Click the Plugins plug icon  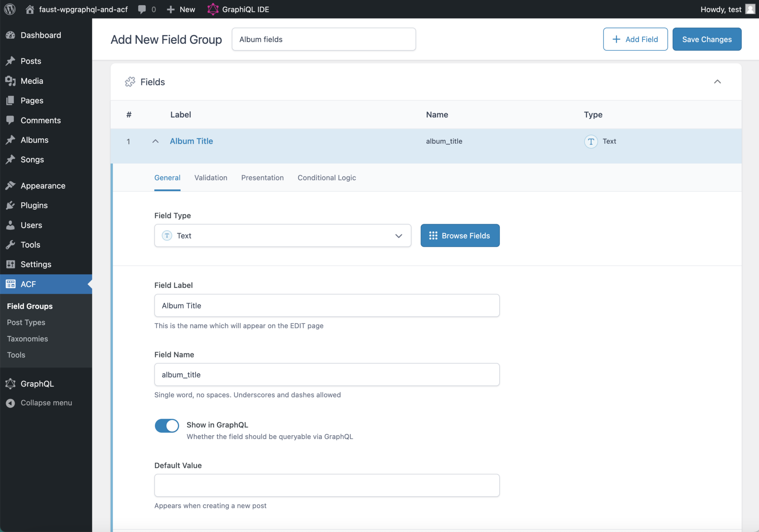click(x=10, y=205)
